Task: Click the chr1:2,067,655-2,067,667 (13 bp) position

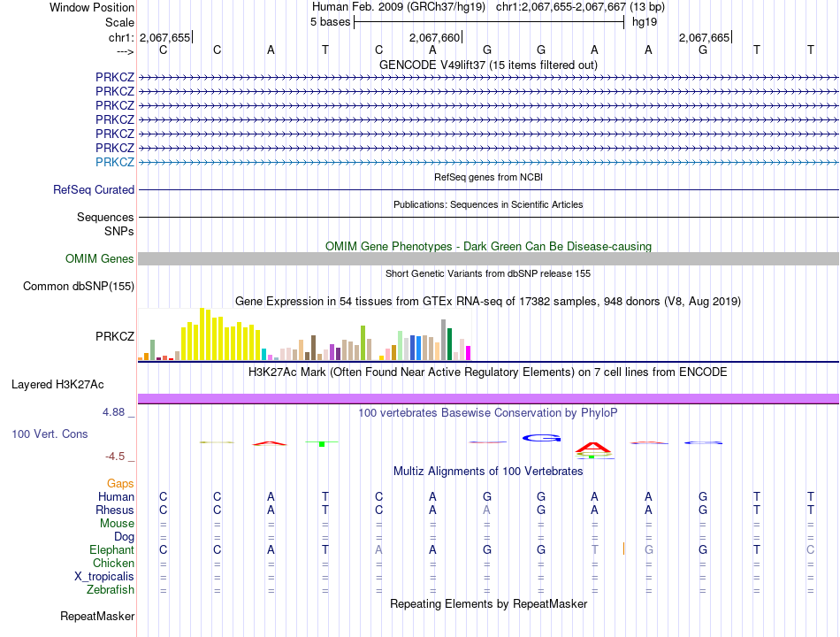Action: pos(580,7)
